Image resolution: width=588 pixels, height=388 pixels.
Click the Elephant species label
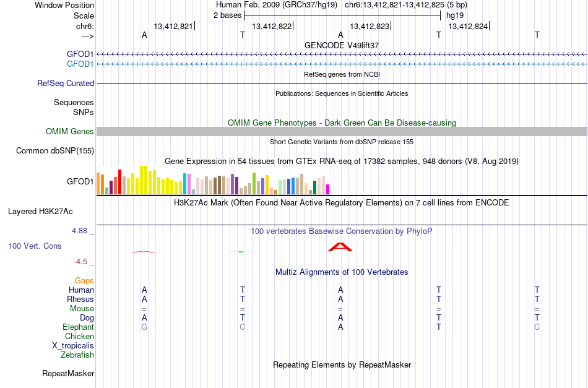[79, 327]
